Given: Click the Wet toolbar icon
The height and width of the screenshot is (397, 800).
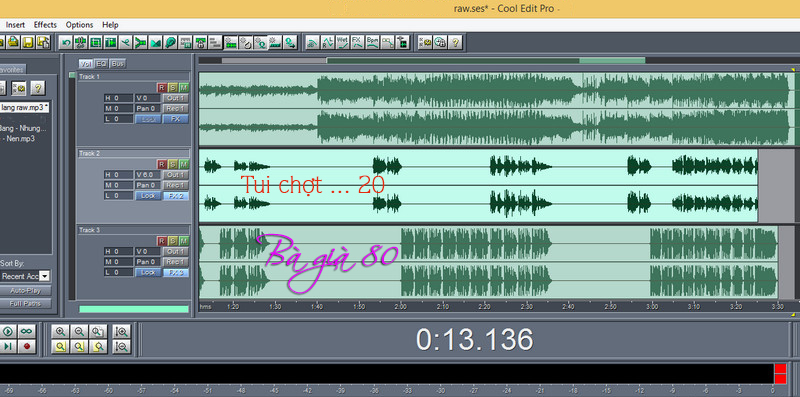Looking at the screenshot, I should (x=343, y=42).
